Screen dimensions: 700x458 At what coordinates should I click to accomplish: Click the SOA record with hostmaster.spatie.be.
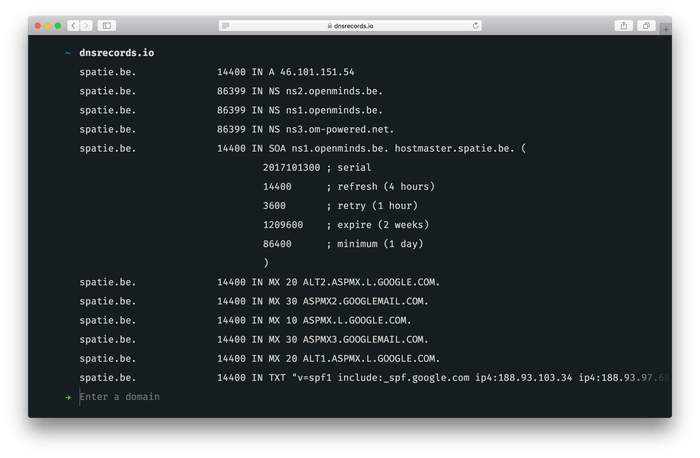pyautogui.click(x=303, y=149)
